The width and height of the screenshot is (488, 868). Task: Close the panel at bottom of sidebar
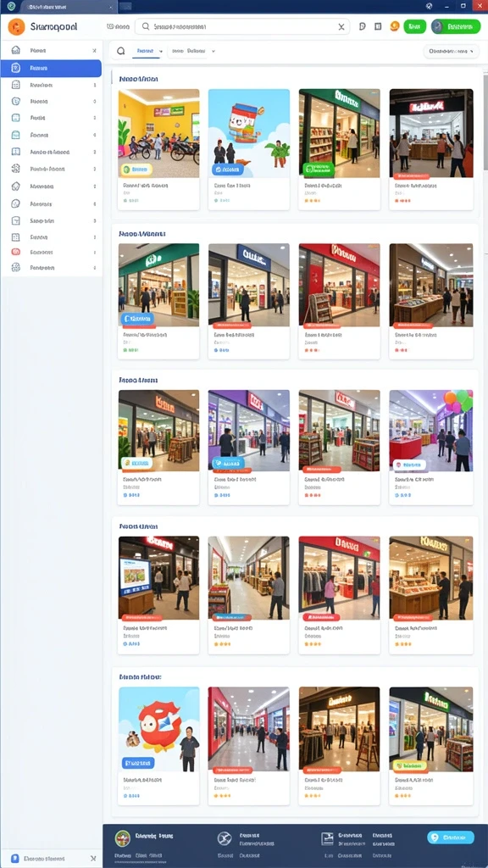point(93,858)
